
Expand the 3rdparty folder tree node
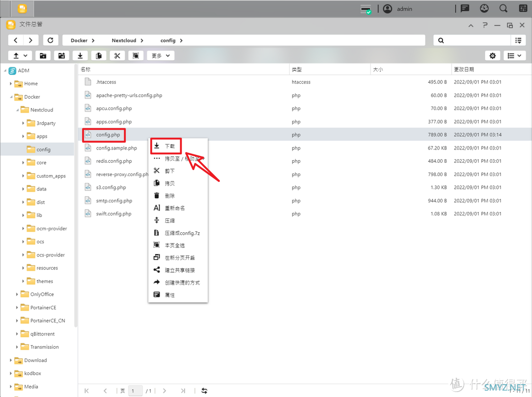pos(23,123)
